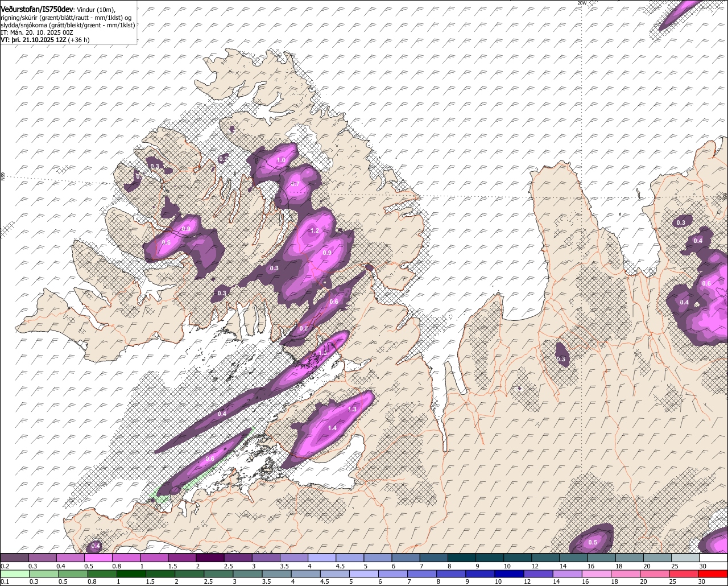The width and height of the screenshot is (728, 586).
Task: Click the 20W longitude label
Action: coord(581,3)
